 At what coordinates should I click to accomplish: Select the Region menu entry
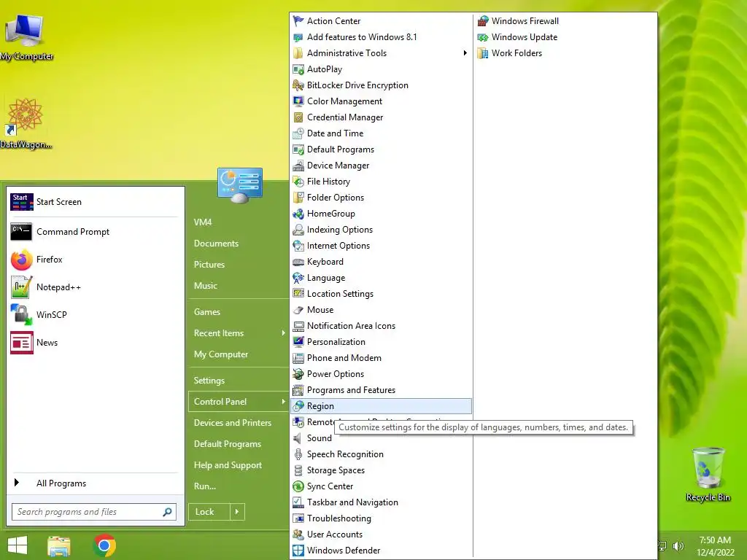[x=381, y=406]
